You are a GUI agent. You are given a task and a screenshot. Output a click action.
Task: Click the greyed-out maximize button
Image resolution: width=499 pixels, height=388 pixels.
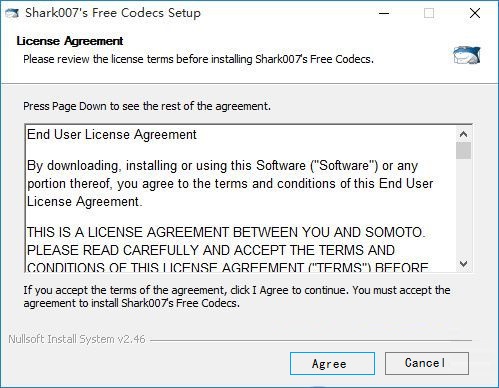(x=429, y=13)
